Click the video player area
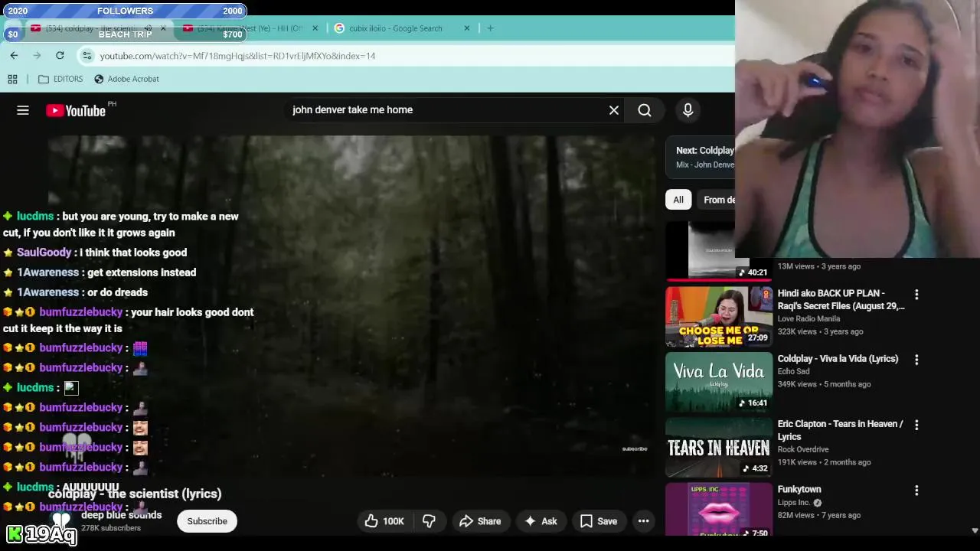 click(352, 306)
